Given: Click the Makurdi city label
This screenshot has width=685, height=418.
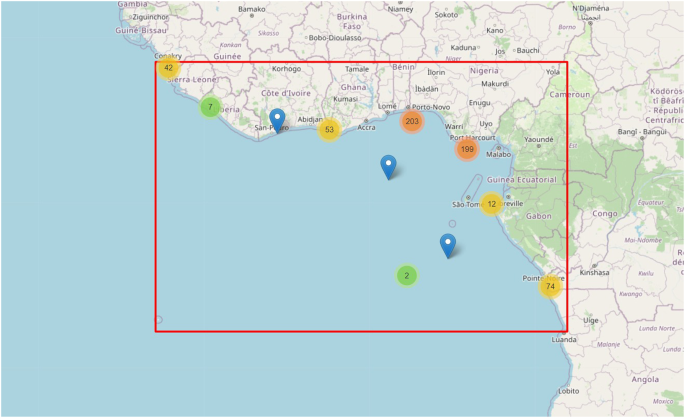Looking at the screenshot, I should click(x=495, y=84).
